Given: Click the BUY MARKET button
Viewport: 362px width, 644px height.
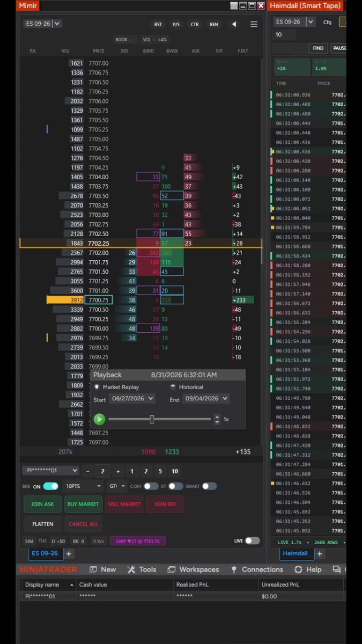Looking at the screenshot, I should tap(83, 504).
